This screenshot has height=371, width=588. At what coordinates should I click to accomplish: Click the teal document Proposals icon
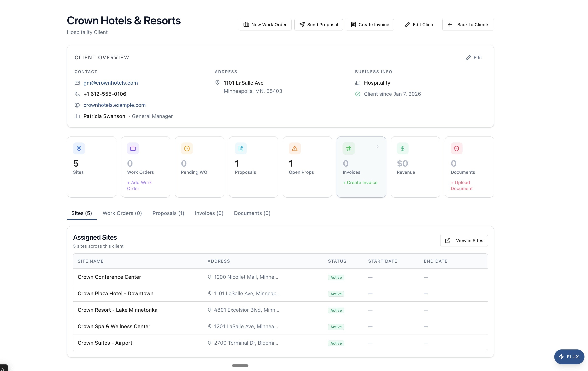(x=241, y=148)
